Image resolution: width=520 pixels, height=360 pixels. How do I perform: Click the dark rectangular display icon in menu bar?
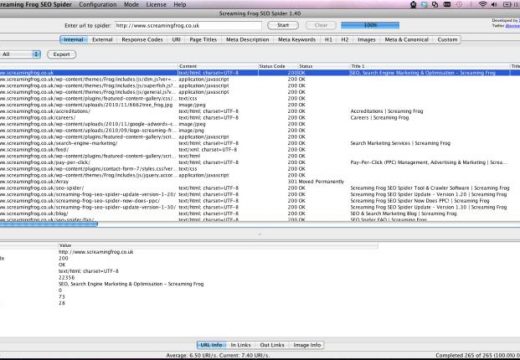click(x=447, y=4)
